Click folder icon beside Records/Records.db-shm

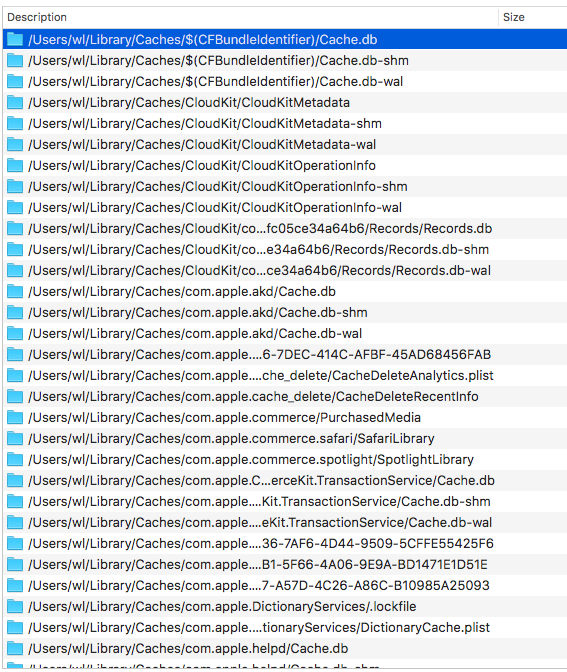(15, 249)
